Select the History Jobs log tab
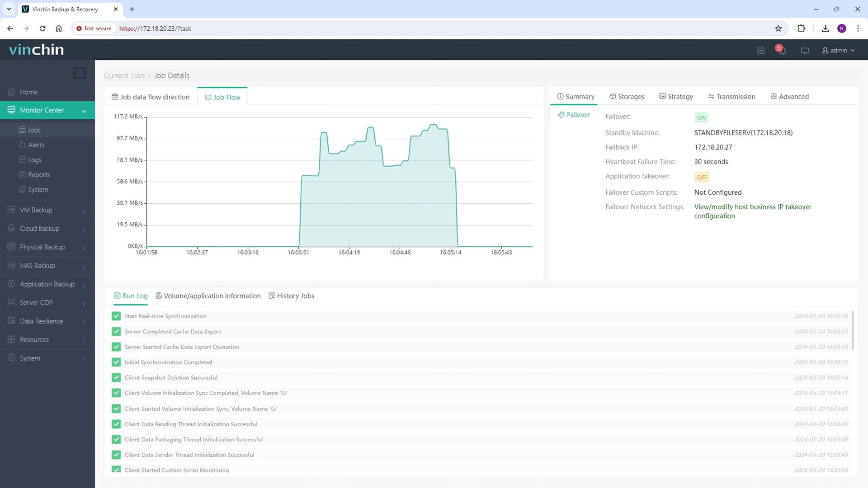 (x=296, y=296)
